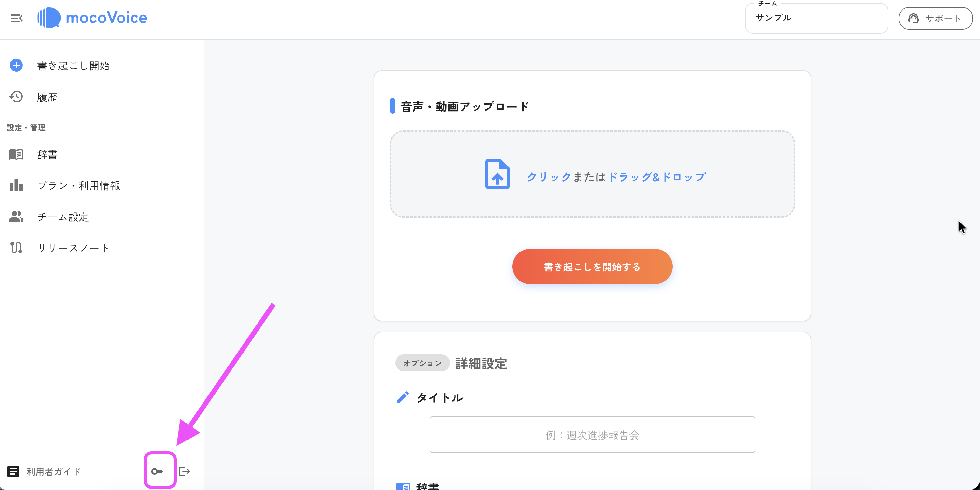The width and height of the screenshot is (980, 490).
Task: Click the リリースノート route icon
Action: click(16, 248)
